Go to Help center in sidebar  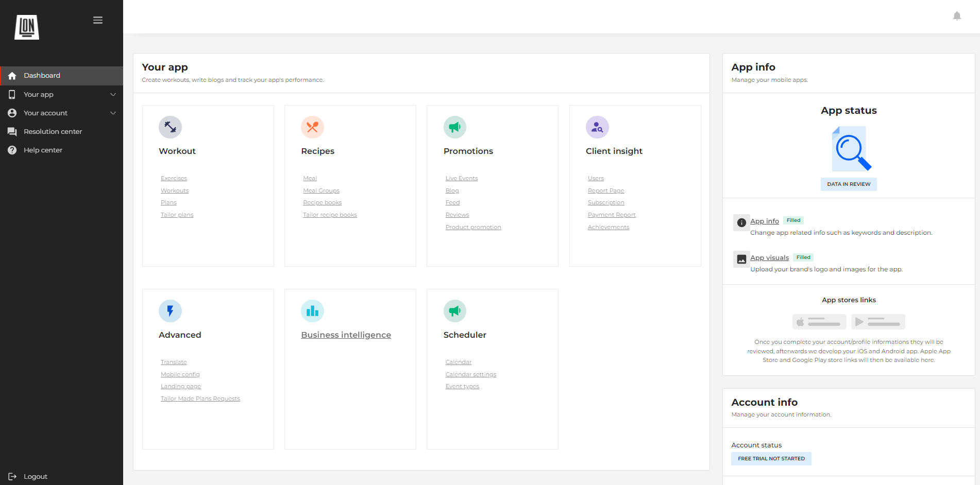tap(43, 150)
